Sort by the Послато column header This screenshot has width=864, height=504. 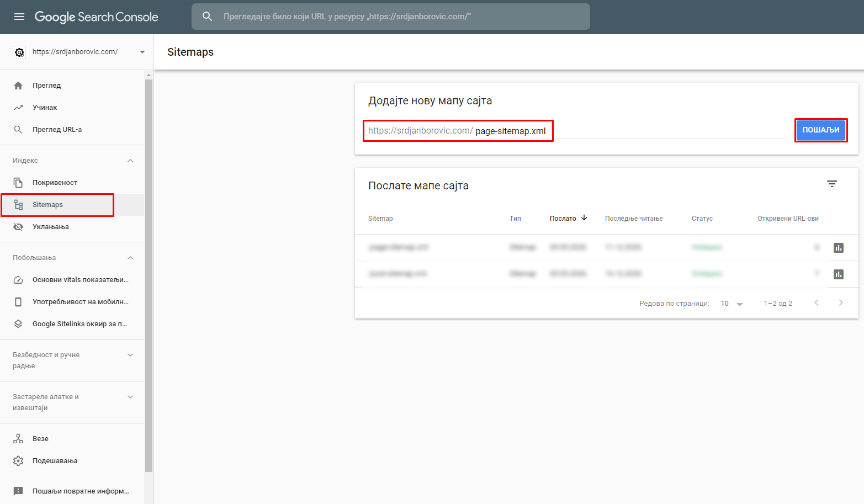(563, 219)
